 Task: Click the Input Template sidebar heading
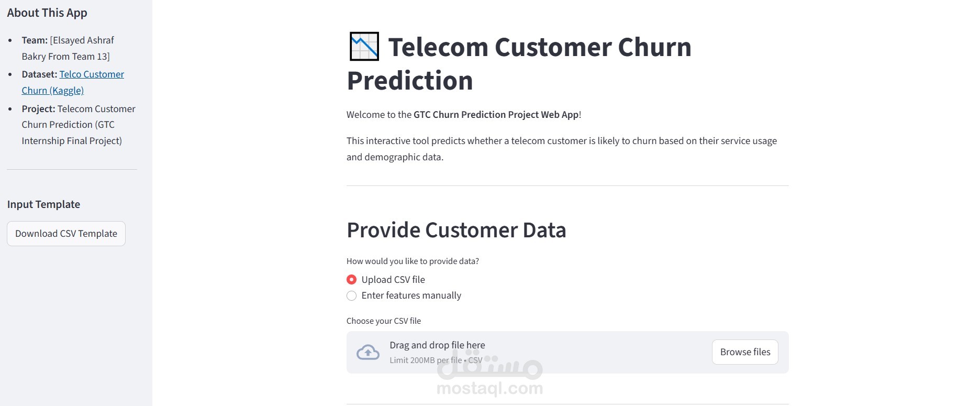coord(43,204)
